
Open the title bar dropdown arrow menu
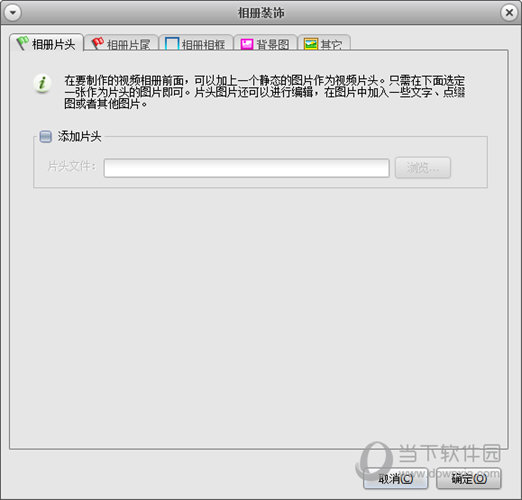pyautogui.click(x=13, y=13)
